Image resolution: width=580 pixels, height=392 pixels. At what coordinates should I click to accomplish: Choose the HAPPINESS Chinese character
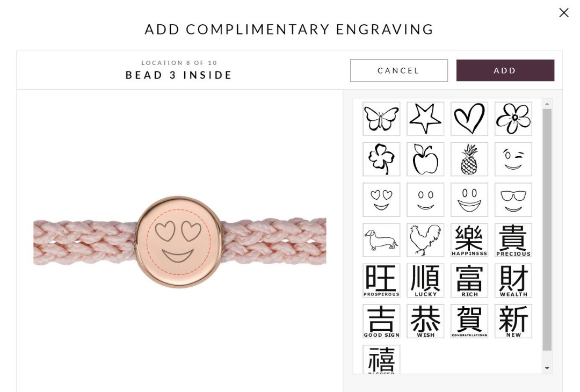point(469,240)
